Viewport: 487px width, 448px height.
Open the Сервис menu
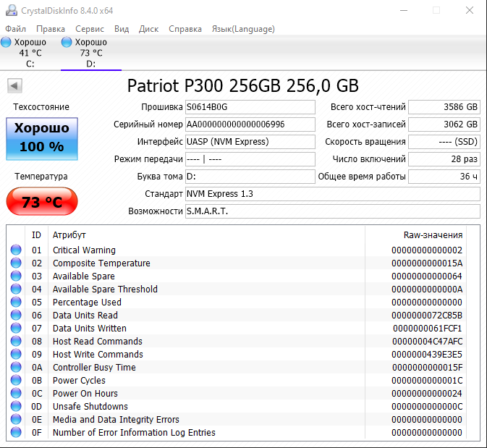tap(90, 29)
